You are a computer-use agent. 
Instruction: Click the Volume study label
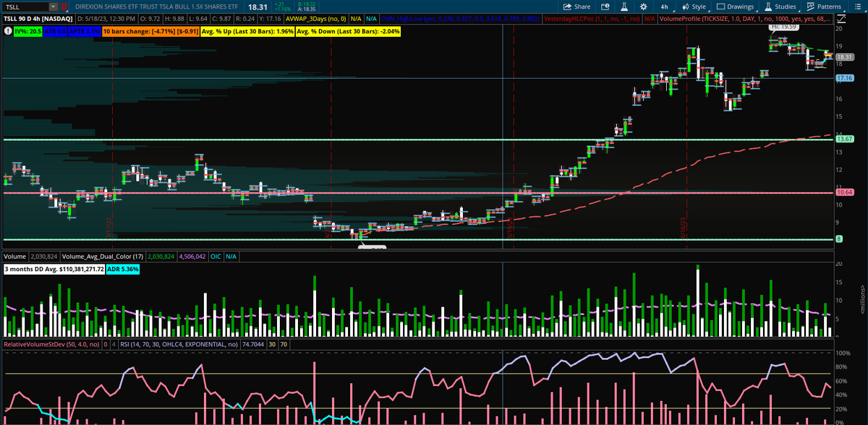[14, 257]
